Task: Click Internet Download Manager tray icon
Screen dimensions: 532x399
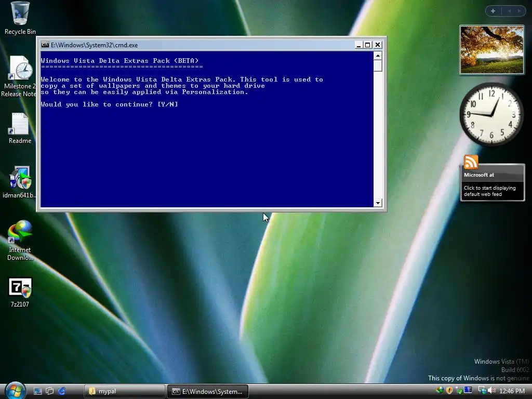Action: 440,391
